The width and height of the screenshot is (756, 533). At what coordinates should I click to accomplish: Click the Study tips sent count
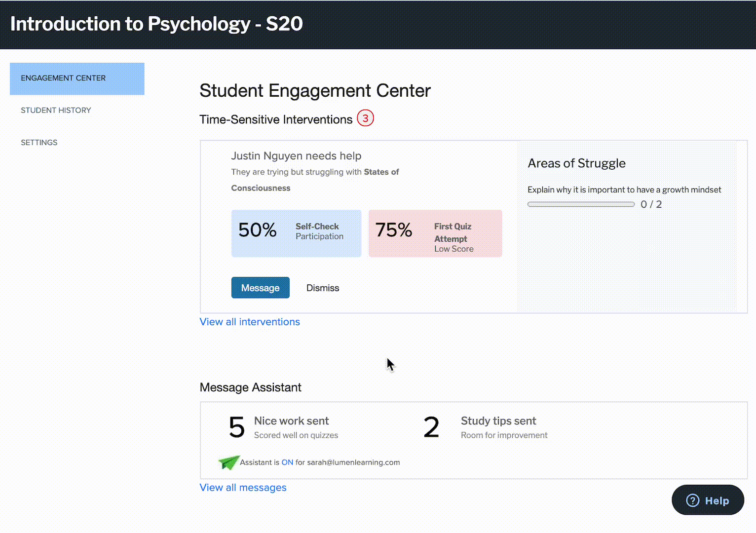tap(431, 427)
